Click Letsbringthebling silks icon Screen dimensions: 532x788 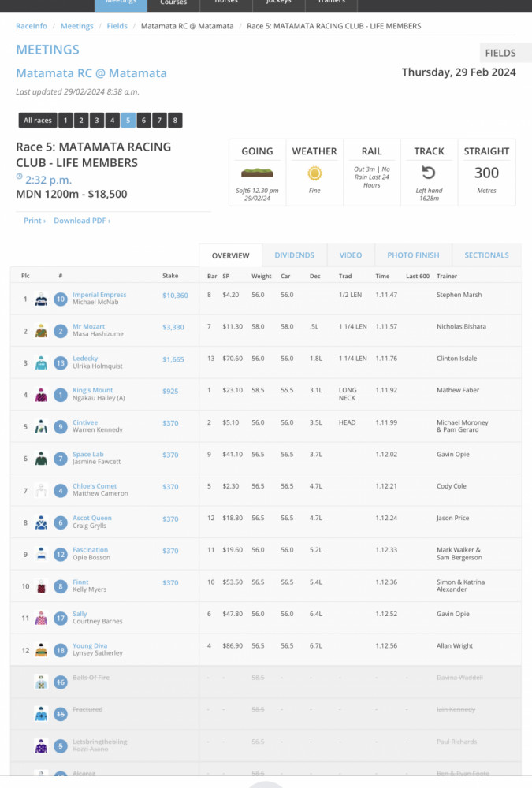(x=41, y=745)
